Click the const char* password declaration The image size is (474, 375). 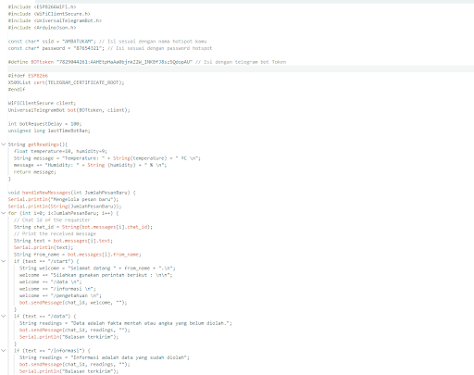pos(110,48)
